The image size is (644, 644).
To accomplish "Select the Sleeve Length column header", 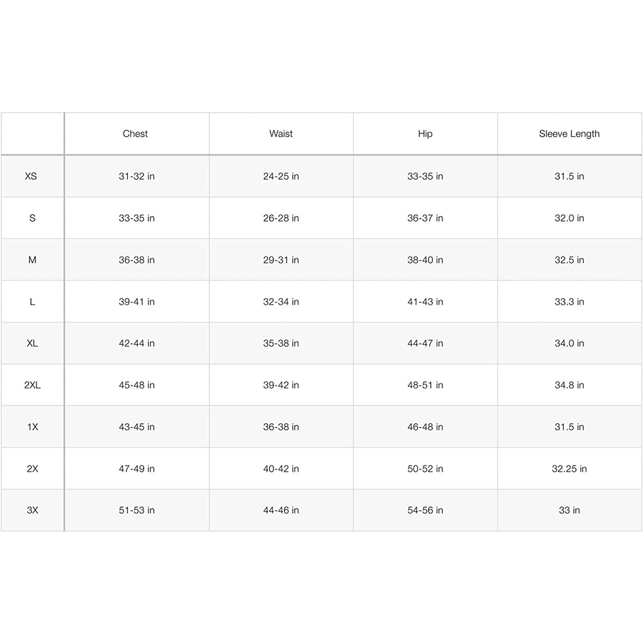I will click(569, 134).
